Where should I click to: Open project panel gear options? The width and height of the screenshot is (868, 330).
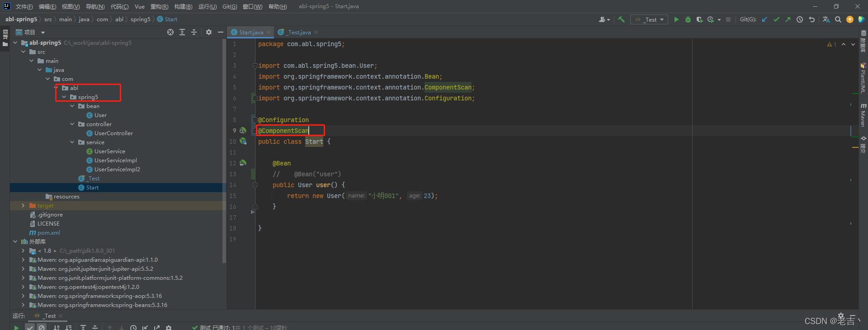(208, 32)
